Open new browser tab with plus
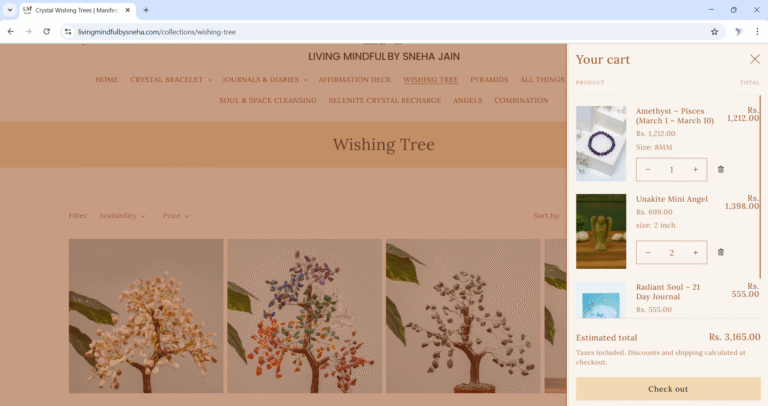Screen dimensions: 768x406 click(x=146, y=10)
